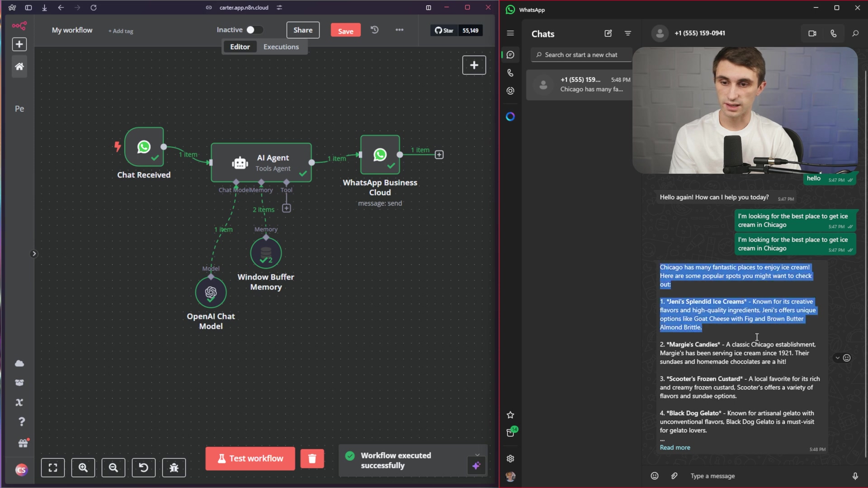Screen dimensions: 868x488
Task: Open WhatsApp Chats tab icon
Action: [x=510, y=55]
